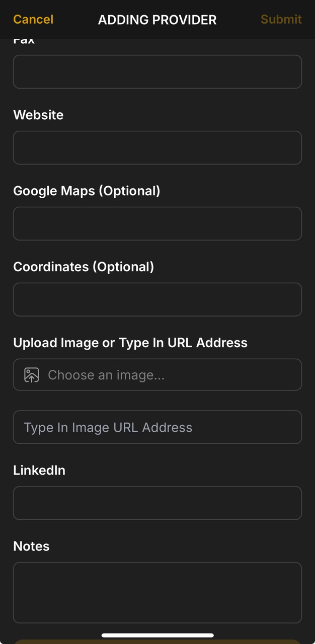Tap the Google Maps (Optional) label

pos(87,191)
